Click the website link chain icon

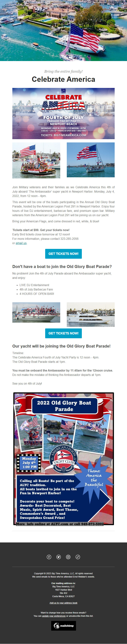(78, 557)
